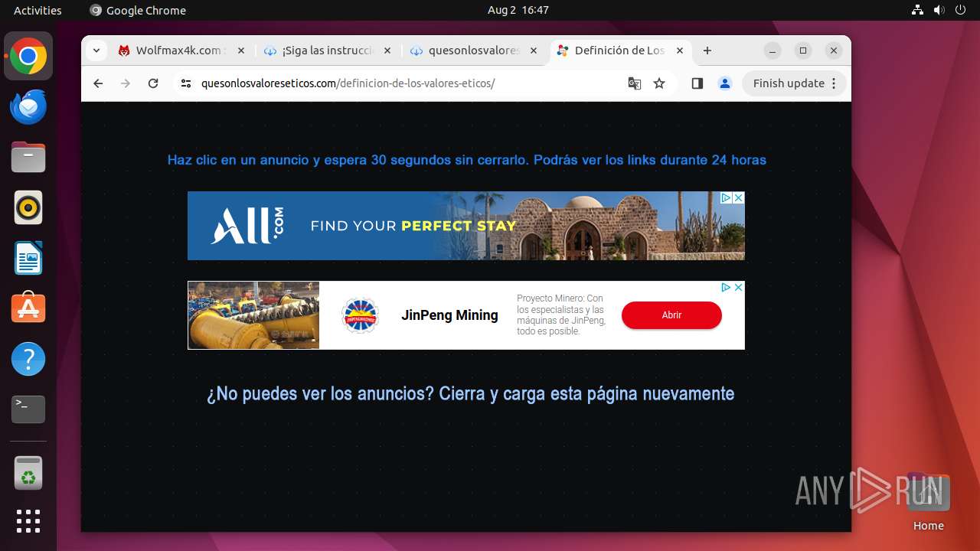Minimize the Chrome window
Viewport: 980px width, 551px height.
pyautogui.click(x=773, y=51)
